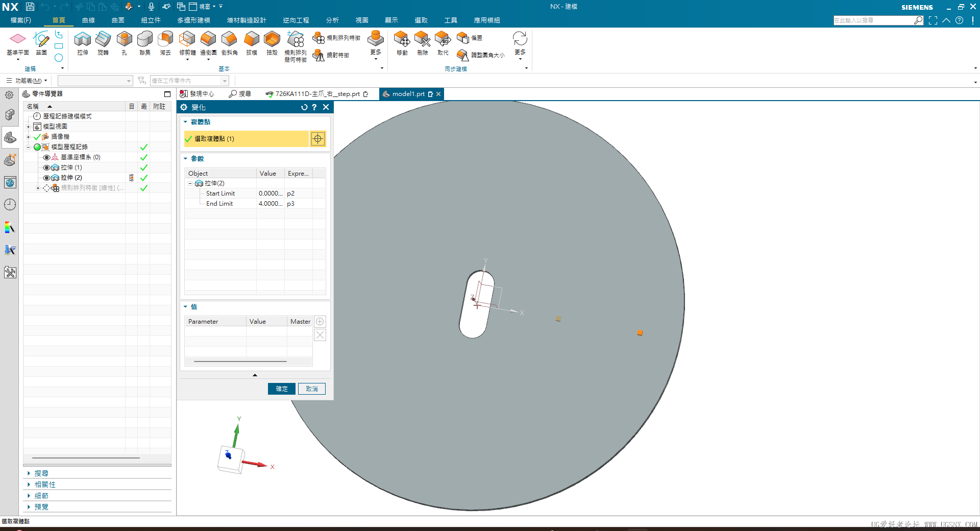The image size is (980, 531).
Task: Click the 調整圓角大小 resize blend tool
Action: pyautogui.click(x=480, y=55)
